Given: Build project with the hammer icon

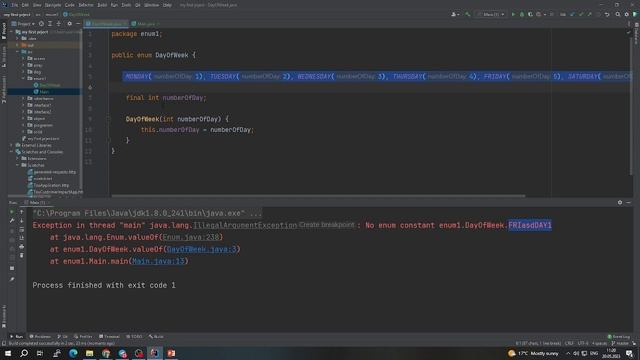Looking at the screenshot, I should coord(468,14).
